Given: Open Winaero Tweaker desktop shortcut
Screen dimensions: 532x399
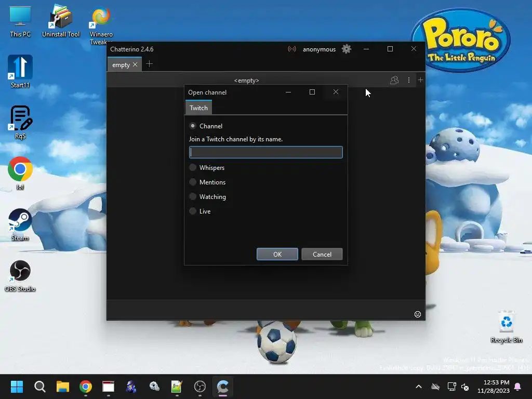Looking at the screenshot, I should [x=101, y=25].
